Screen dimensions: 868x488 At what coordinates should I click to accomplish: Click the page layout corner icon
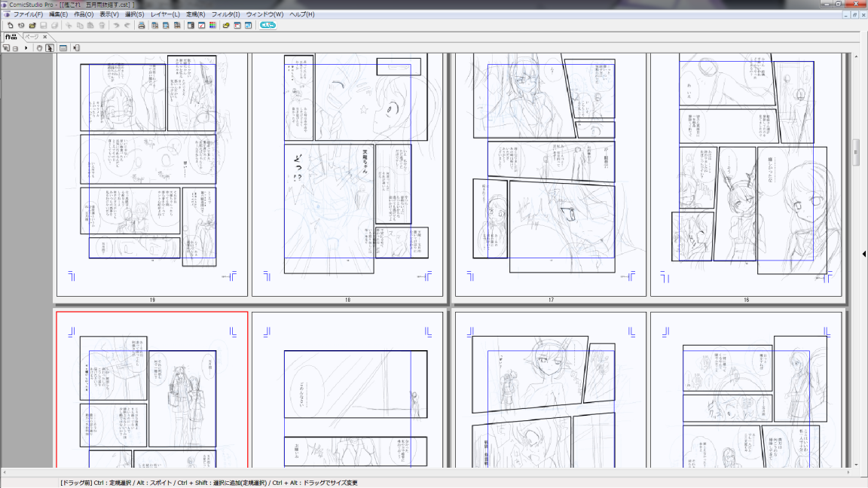(6, 48)
